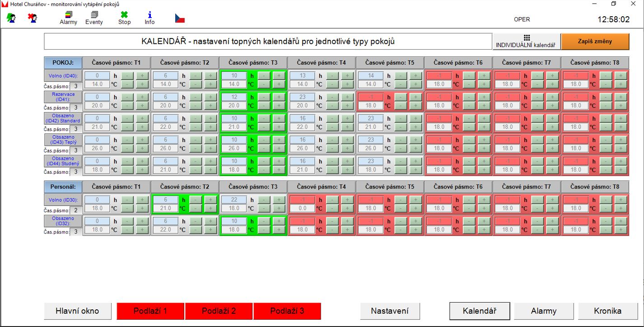Save changes with Zapiš změny button
Viewport: 644px width, 327px height.
click(x=595, y=42)
